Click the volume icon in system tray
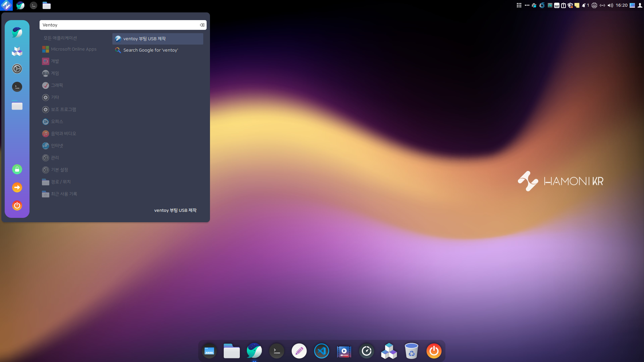The height and width of the screenshot is (362, 644). 610,5
